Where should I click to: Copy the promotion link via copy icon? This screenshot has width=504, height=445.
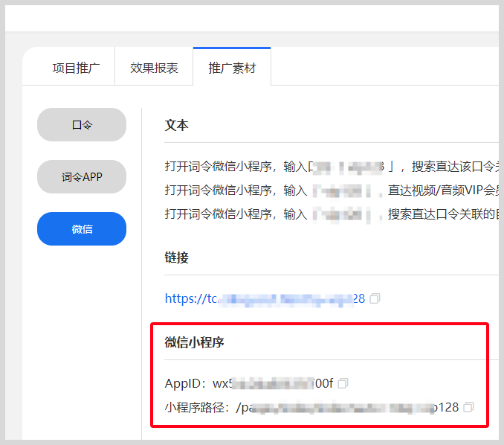pos(375,298)
